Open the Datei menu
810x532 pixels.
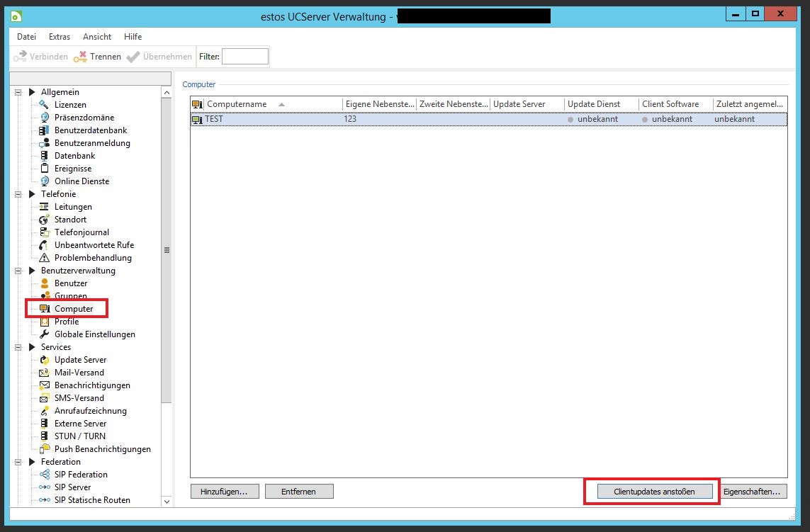(26, 37)
